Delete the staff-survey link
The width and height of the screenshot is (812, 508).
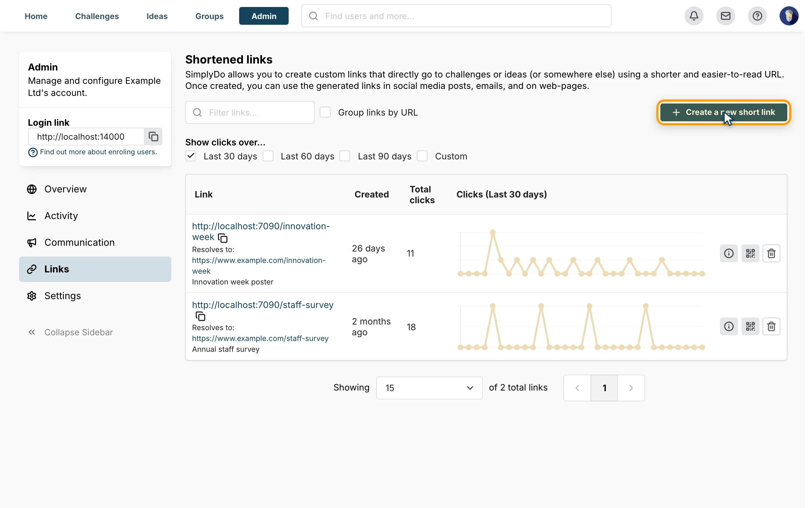771,326
